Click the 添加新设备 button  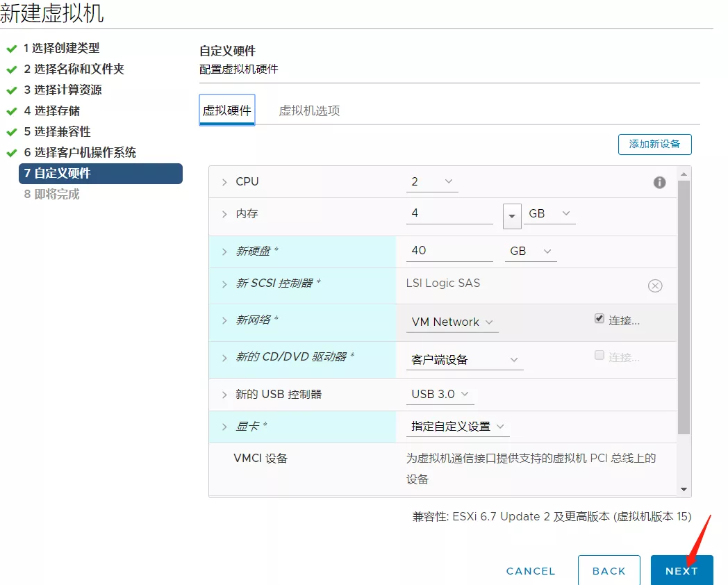[x=654, y=145]
